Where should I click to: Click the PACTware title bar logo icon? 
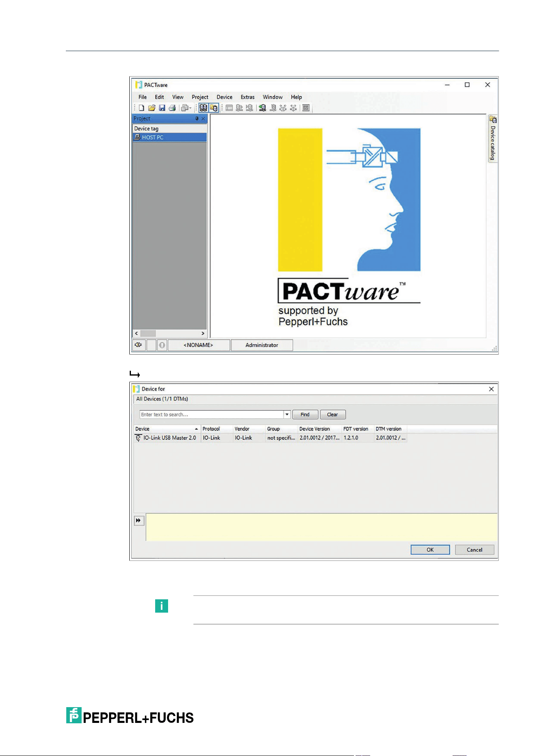[x=139, y=85]
